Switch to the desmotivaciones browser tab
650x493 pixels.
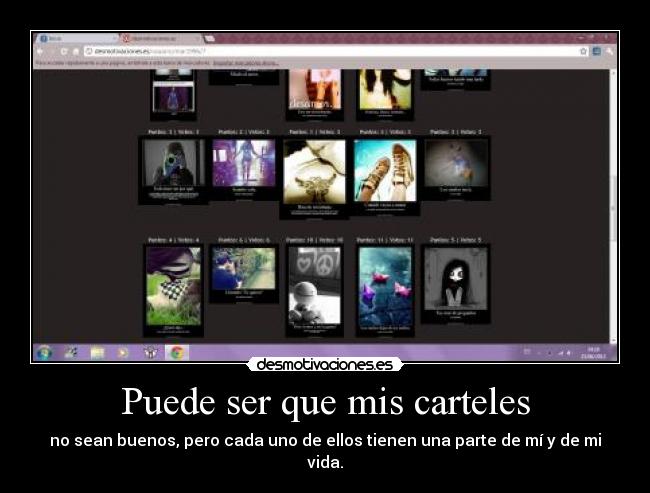162,39
